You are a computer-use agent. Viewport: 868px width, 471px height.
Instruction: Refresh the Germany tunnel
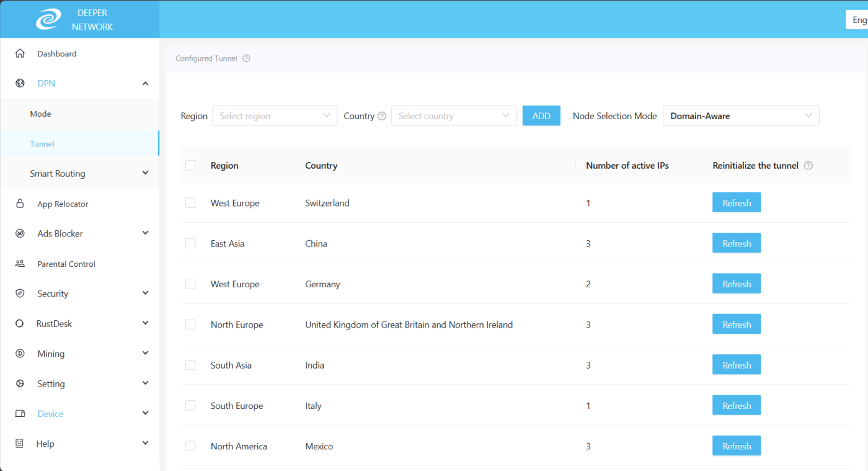pos(736,284)
